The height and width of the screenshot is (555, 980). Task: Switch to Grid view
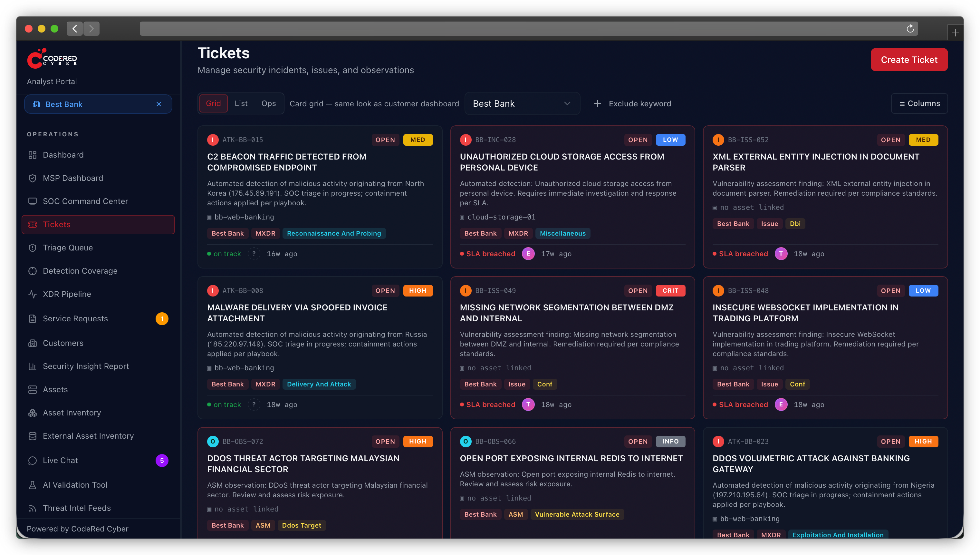point(213,103)
